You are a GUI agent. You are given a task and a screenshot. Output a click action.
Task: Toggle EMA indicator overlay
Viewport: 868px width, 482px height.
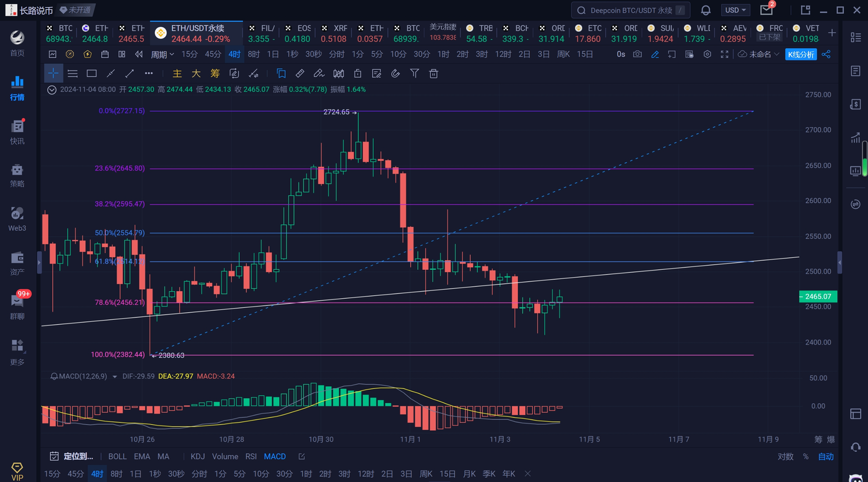[142, 457]
